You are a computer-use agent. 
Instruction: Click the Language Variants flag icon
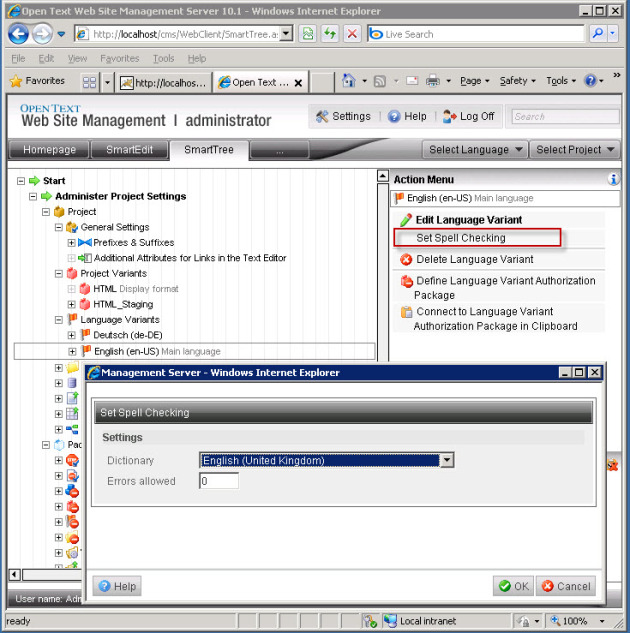coord(72,319)
